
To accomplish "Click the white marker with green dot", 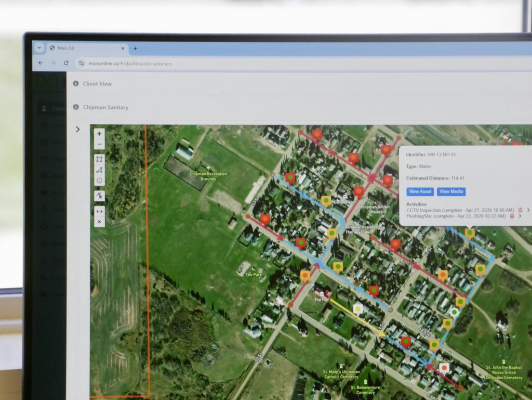I will tap(454, 313).
